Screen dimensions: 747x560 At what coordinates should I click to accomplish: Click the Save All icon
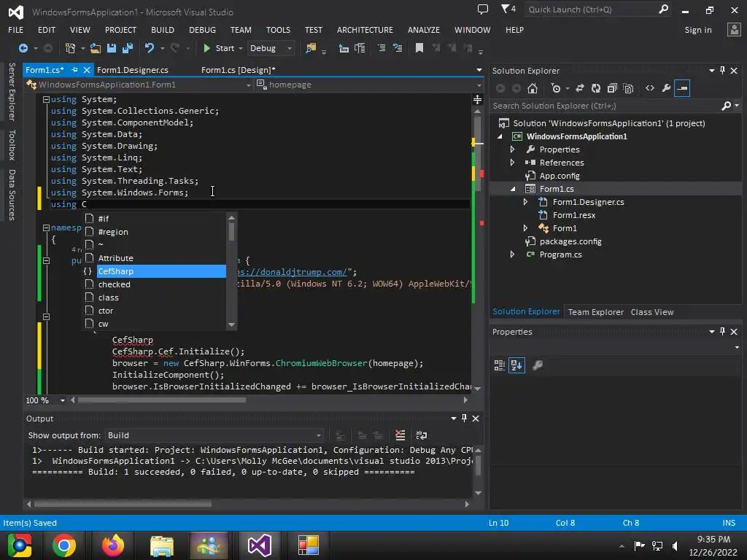[127, 48]
